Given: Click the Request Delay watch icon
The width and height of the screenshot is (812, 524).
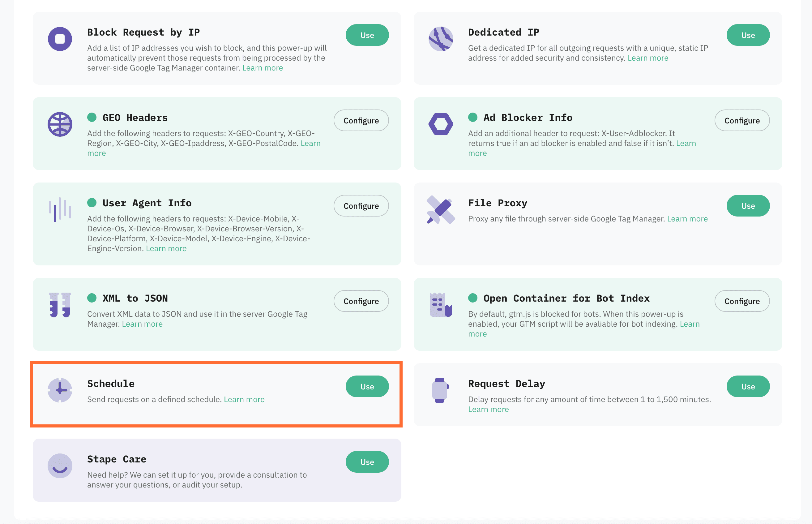Looking at the screenshot, I should pos(440,391).
